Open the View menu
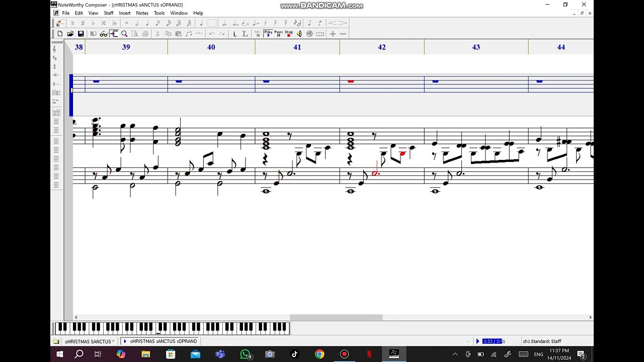Image resolution: width=644 pixels, height=362 pixels. pos(94,13)
